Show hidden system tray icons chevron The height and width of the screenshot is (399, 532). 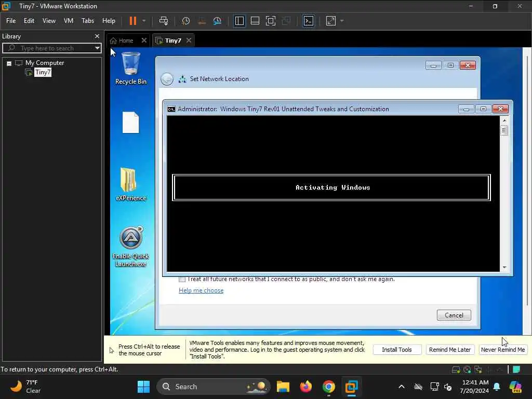(402, 387)
